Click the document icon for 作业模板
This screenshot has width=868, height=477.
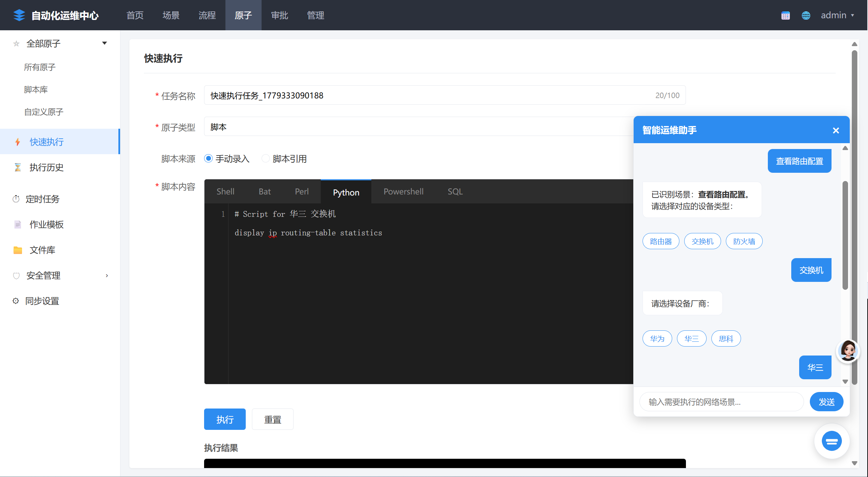coord(18,224)
